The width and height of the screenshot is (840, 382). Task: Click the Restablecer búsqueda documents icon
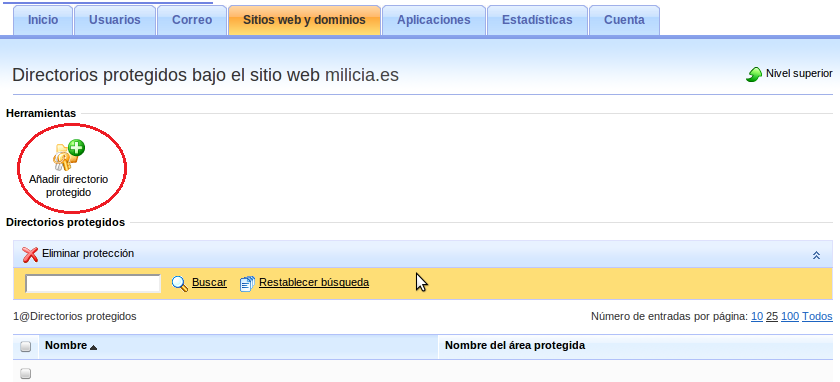247,283
